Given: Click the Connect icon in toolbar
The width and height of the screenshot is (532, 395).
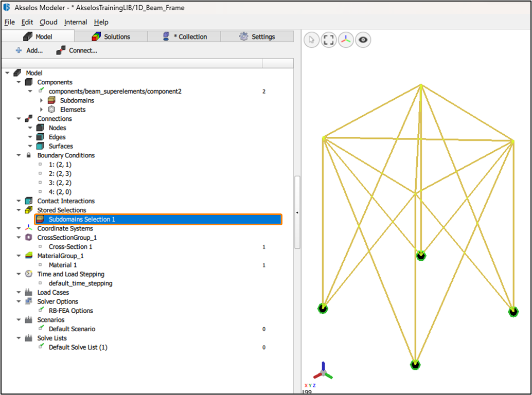Looking at the screenshot, I should [x=61, y=50].
